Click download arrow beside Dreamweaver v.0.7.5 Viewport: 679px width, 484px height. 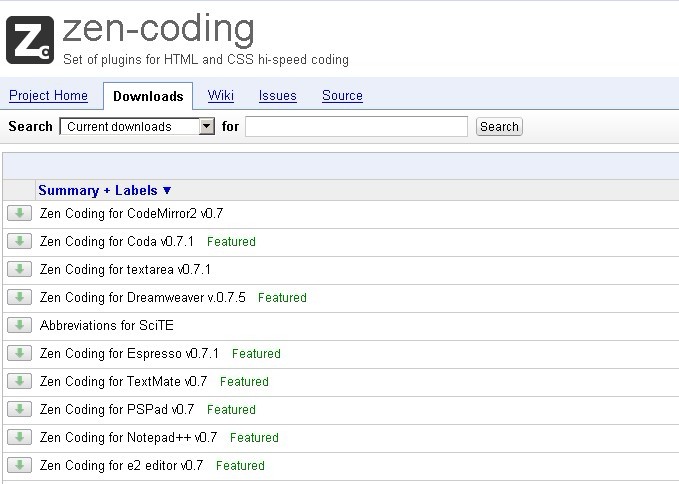[19, 297]
